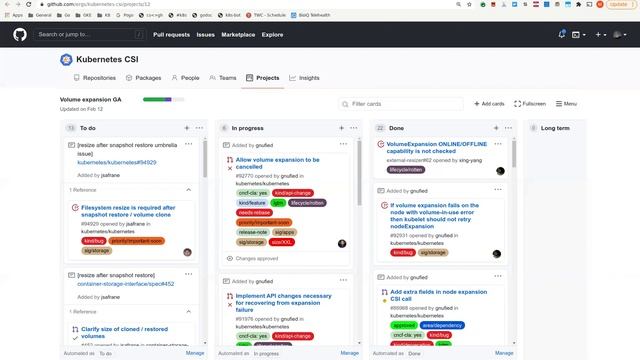Click the area/dependency label on Add extra fields card
640x360 pixels.
point(442,325)
